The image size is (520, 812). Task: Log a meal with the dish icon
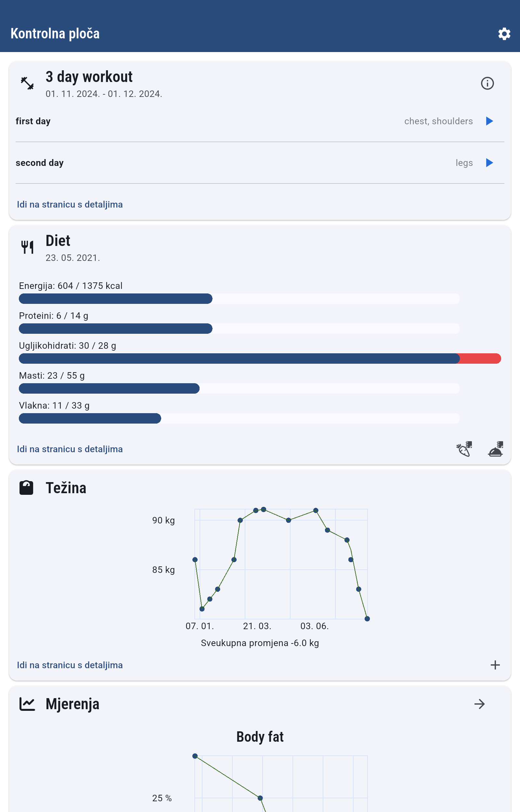[x=495, y=449]
